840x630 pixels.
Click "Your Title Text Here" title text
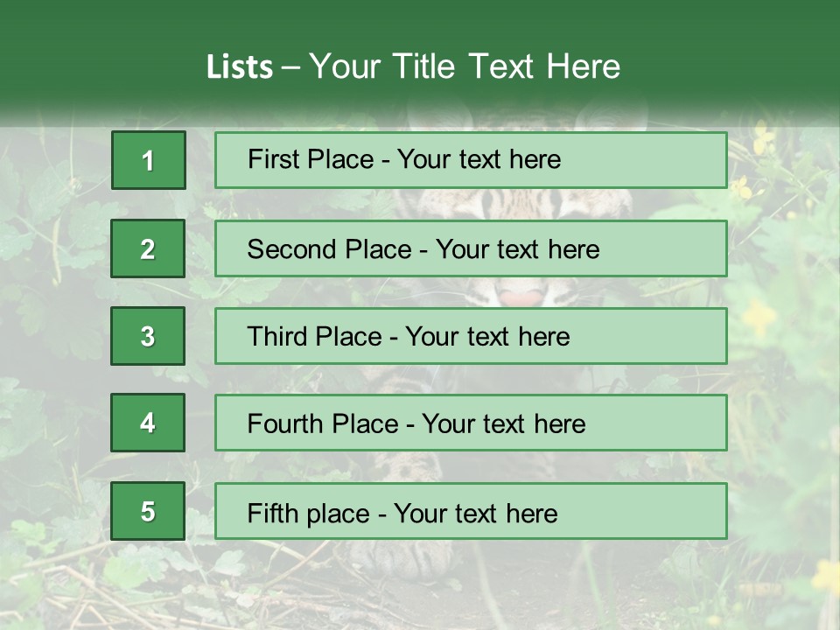tap(465, 66)
